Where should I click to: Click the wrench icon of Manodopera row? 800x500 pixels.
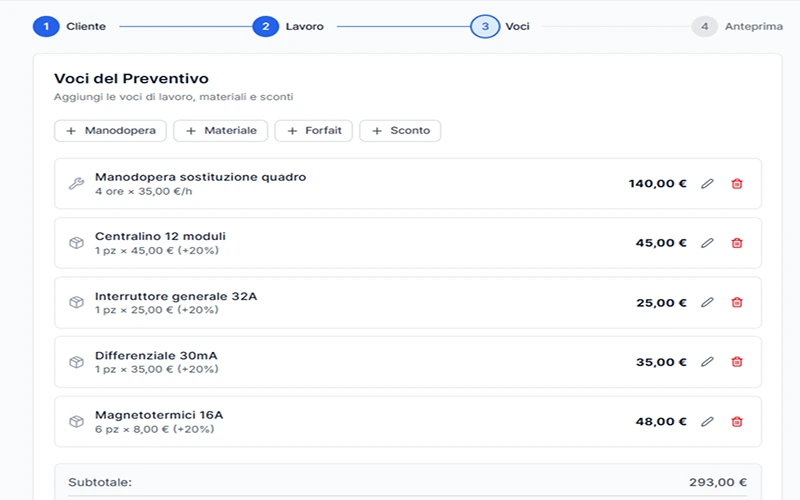(x=76, y=184)
